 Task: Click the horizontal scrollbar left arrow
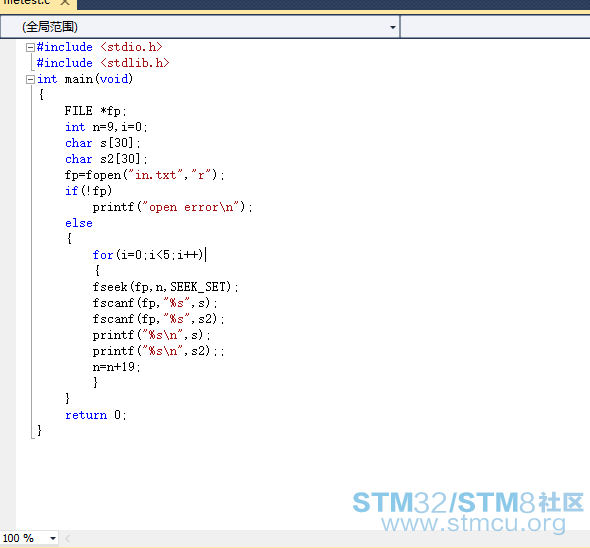[67, 539]
